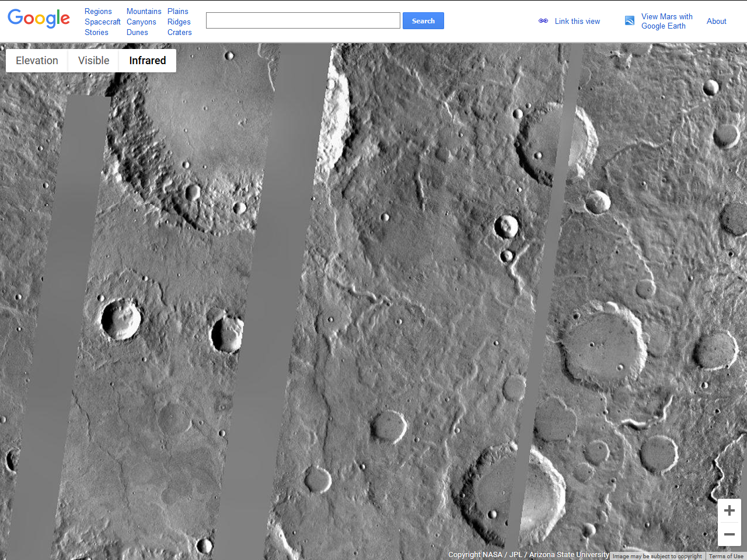747x560 pixels.
Task: Zoom out with the minus button
Action: 729,534
